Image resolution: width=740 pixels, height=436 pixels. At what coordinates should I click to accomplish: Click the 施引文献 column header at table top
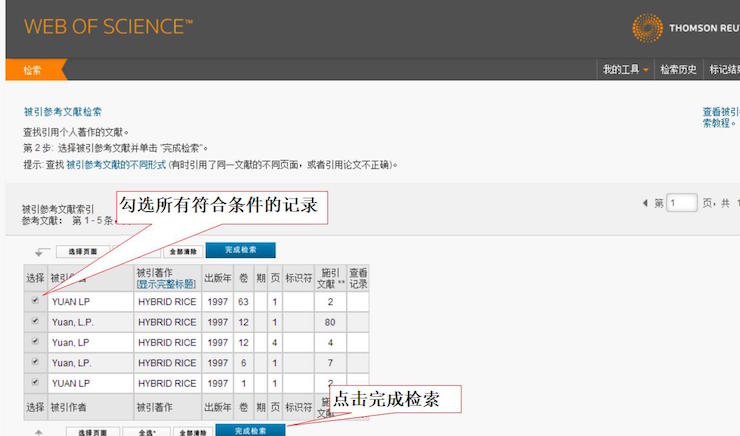[330, 278]
